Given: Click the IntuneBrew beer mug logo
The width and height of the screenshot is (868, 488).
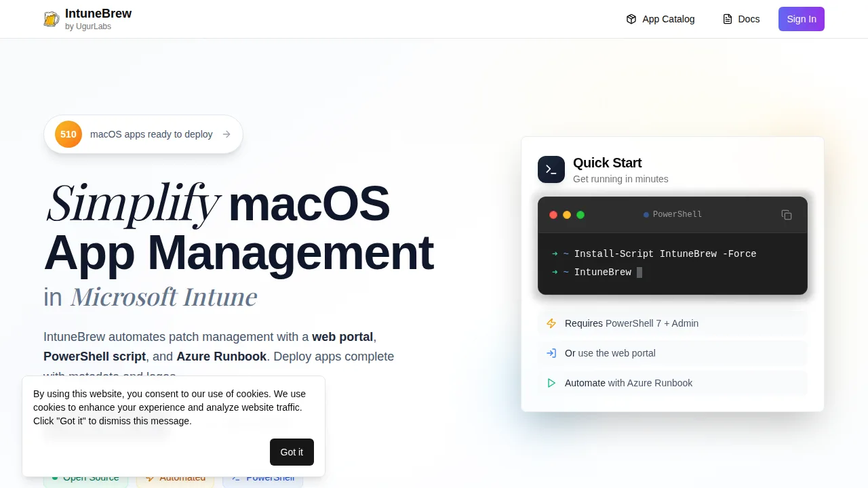Looking at the screenshot, I should click(x=52, y=19).
